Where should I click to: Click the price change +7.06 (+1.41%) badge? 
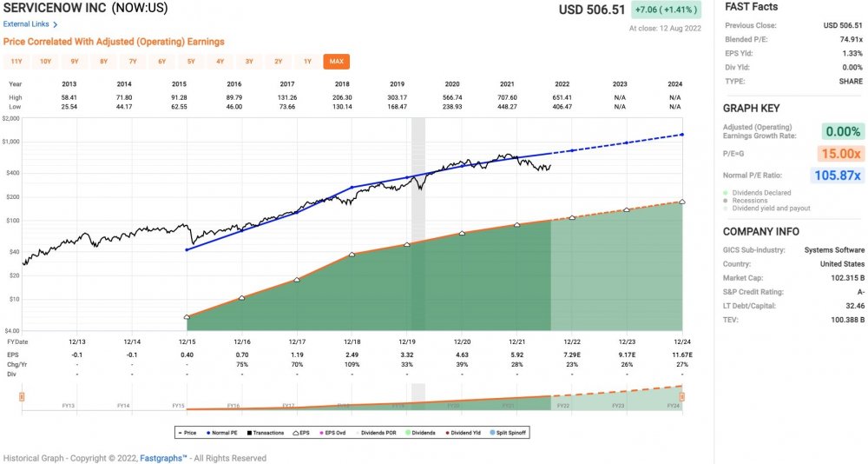667,10
